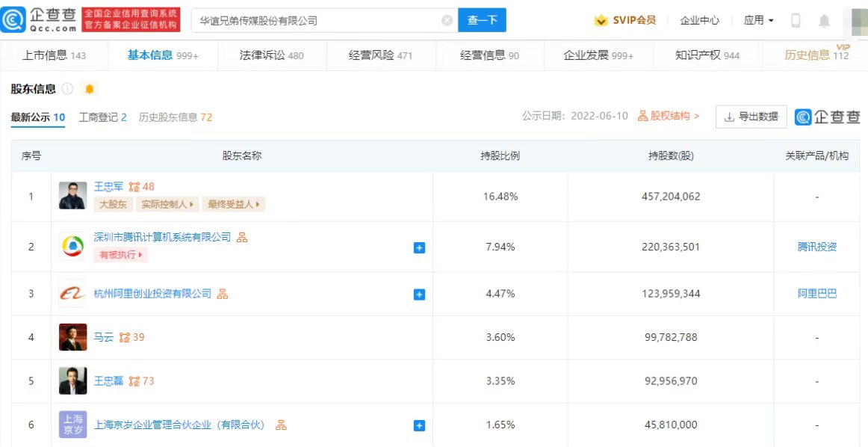Open the 应用 dropdown menu
Viewport: 868px width, 447px height.
point(758,20)
